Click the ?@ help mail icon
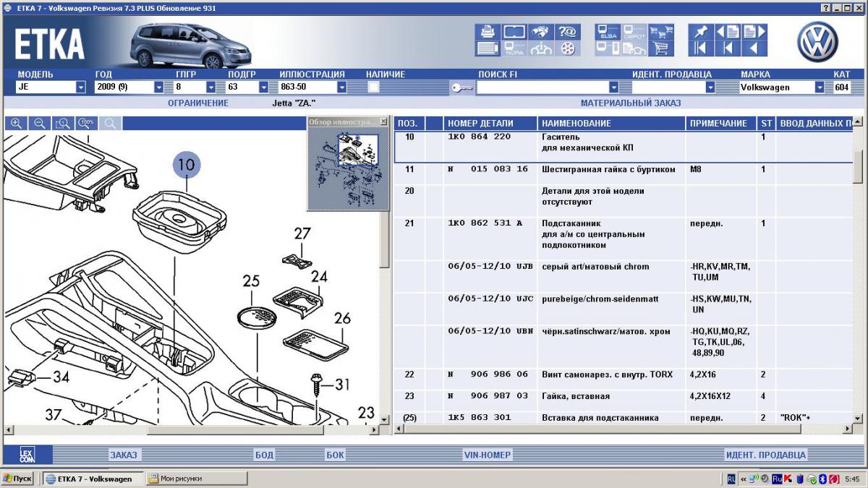Viewport: 868px width, 488px height. 568,32
